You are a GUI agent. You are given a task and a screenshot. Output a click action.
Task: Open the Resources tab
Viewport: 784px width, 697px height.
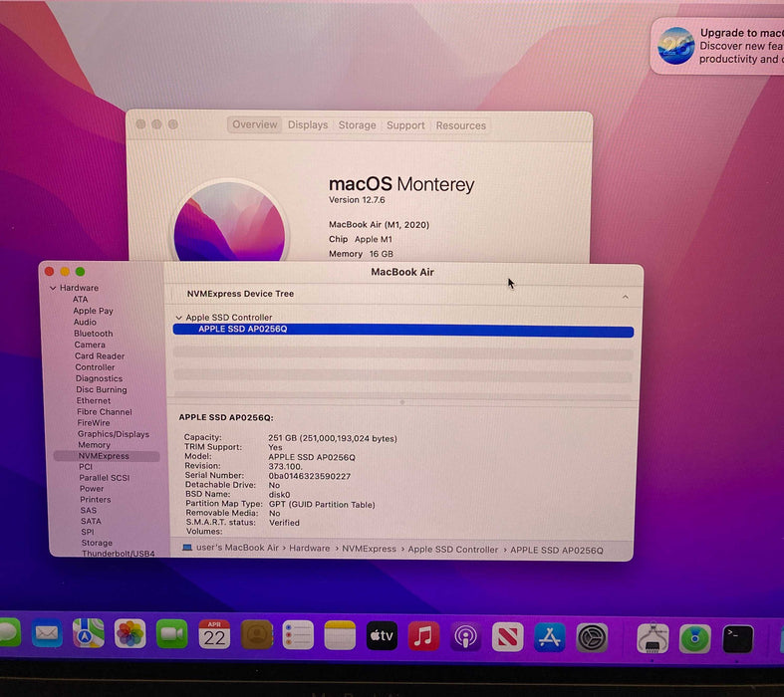[x=460, y=125]
